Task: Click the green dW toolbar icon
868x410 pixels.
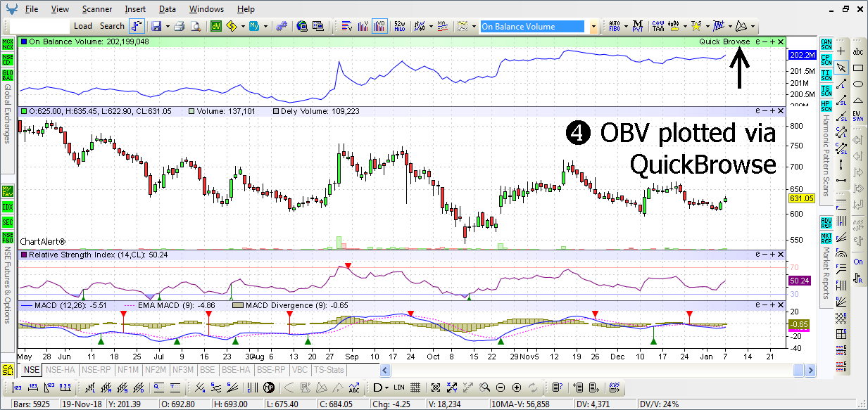Action: 215,26
